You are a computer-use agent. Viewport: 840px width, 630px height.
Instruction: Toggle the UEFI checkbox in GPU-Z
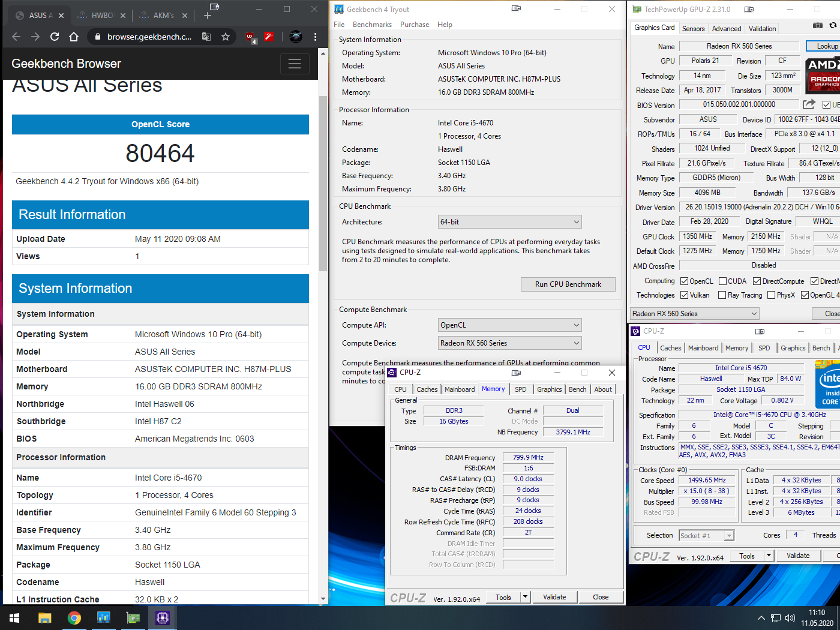tap(826, 105)
